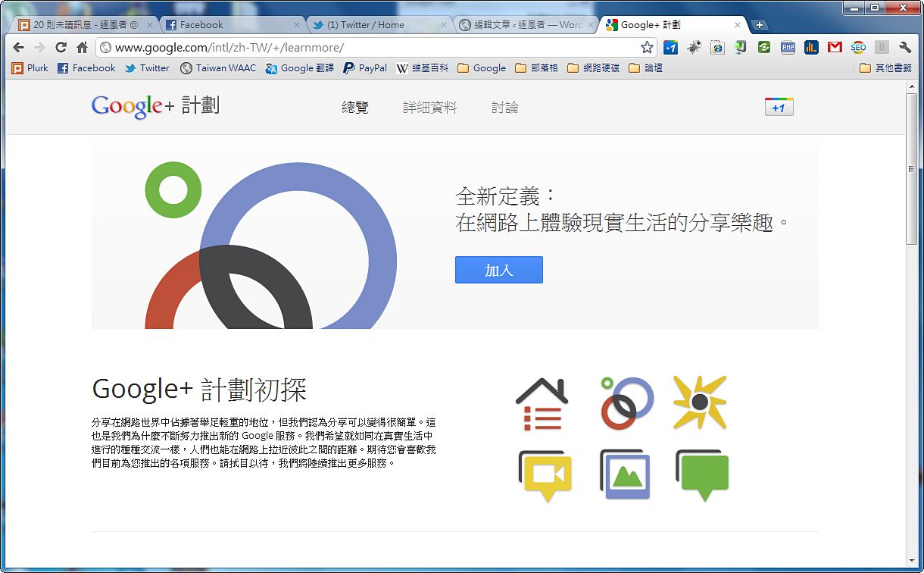Click the green monitor extension icon
The width and height of the screenshot is (924, 573).
coord(741,48)
